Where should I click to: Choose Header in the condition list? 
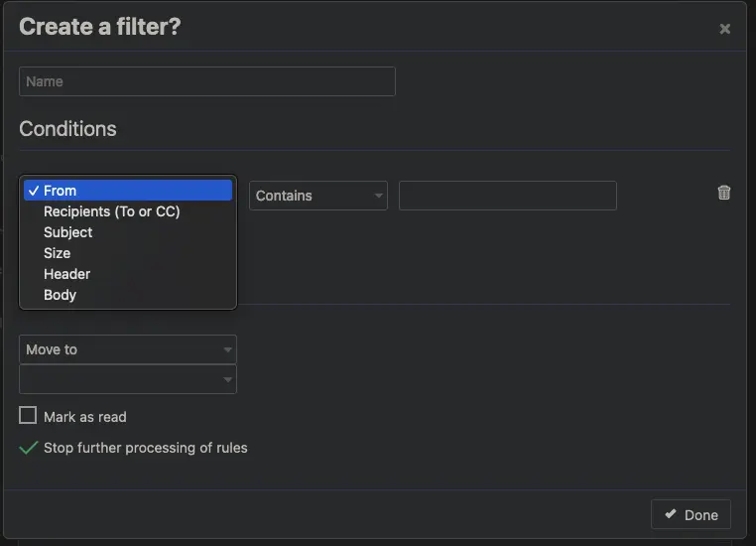(x=66, y=274)
